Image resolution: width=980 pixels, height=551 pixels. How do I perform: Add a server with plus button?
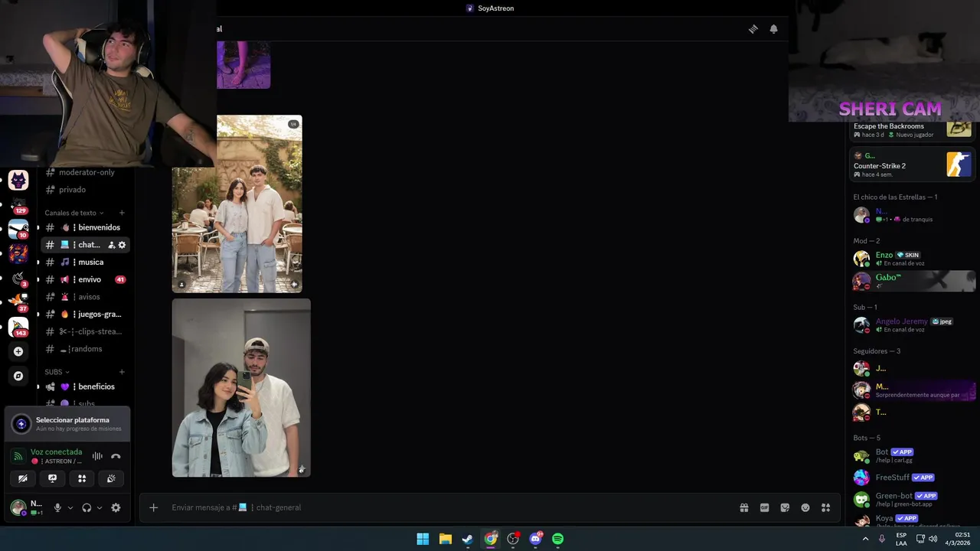pos(18,351)
